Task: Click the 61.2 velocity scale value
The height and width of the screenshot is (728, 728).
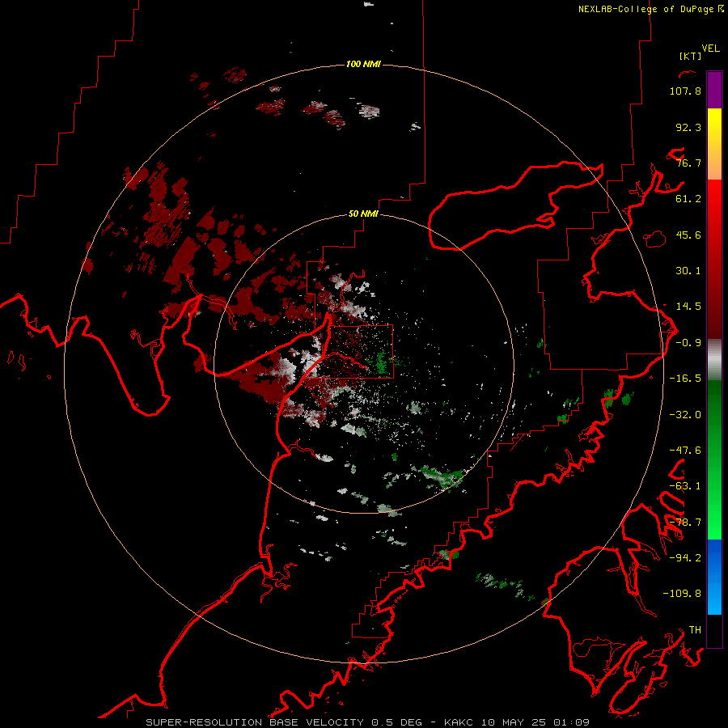Action: click(x=688, y=199)
